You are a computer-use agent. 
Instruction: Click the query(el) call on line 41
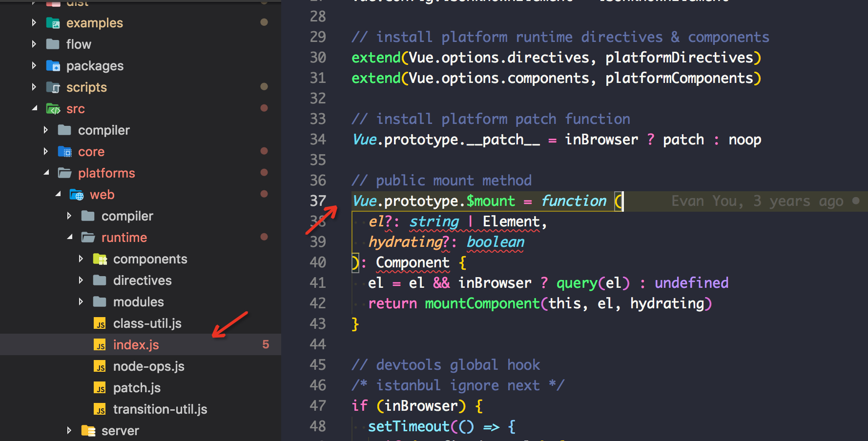point(593,283)
